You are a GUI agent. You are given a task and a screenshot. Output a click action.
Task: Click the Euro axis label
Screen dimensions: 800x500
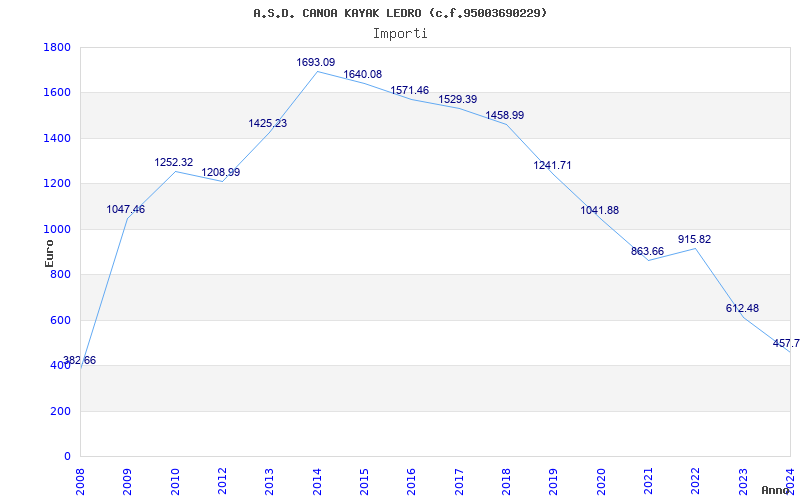coord(49,253)
